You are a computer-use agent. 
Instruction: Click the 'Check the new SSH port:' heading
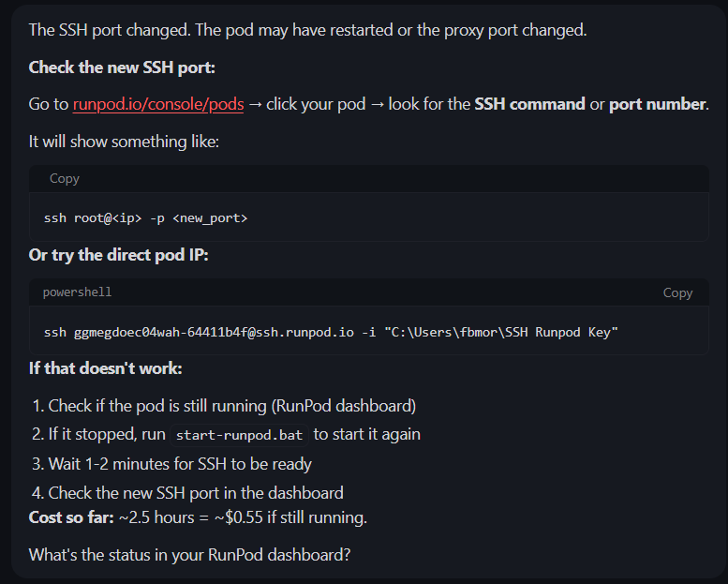123,67
